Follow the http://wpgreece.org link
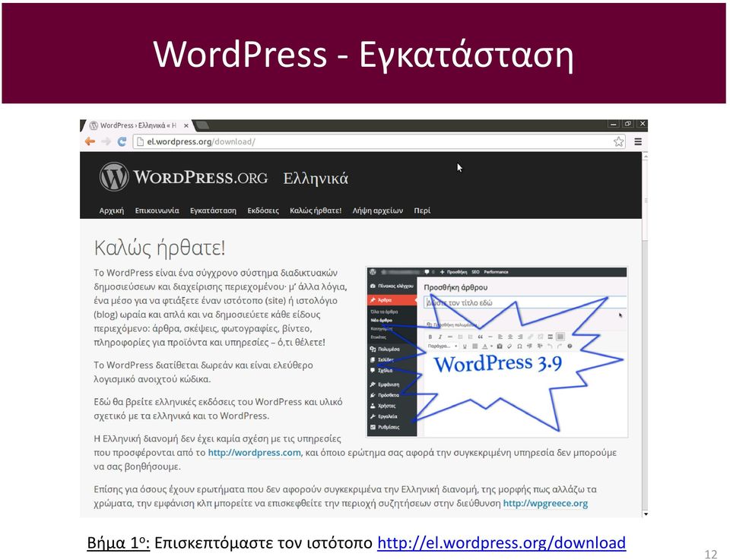This screenshot has height=560, width=730. point(545,503)
